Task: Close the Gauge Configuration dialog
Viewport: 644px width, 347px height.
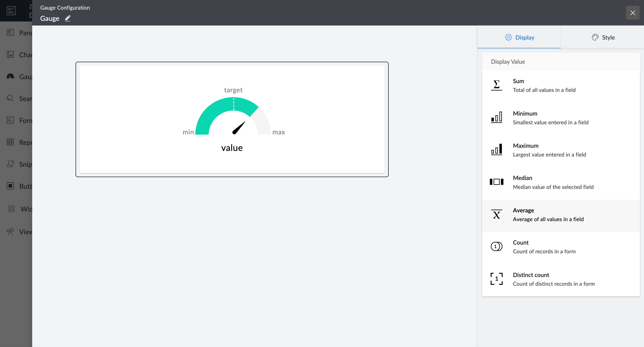Action: tap(633, 13)
